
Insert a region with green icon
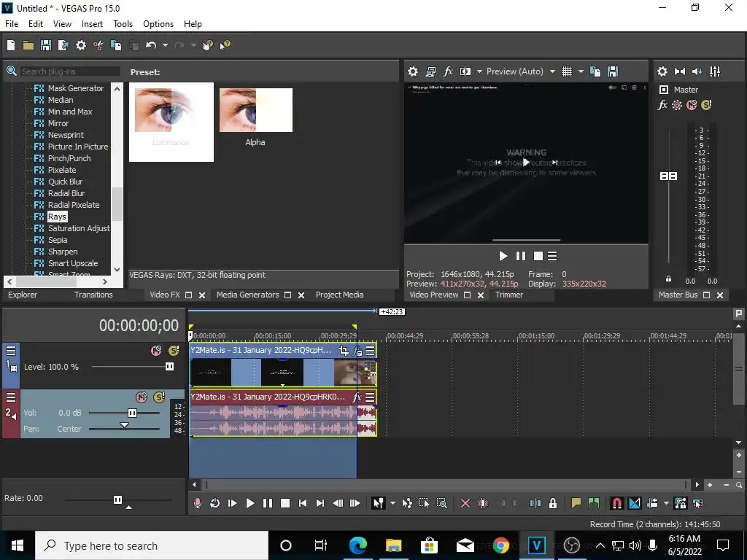(594, 503)
